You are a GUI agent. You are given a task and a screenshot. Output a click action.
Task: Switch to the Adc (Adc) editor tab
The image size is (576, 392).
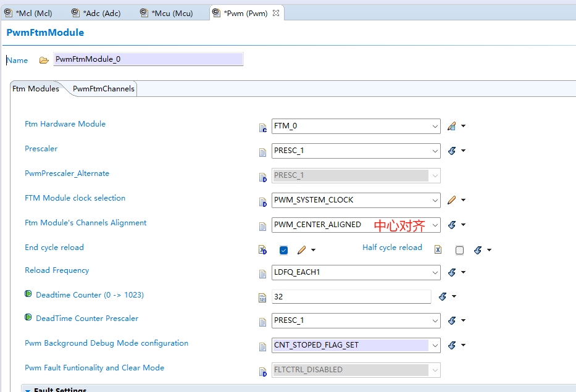[96, 13]
